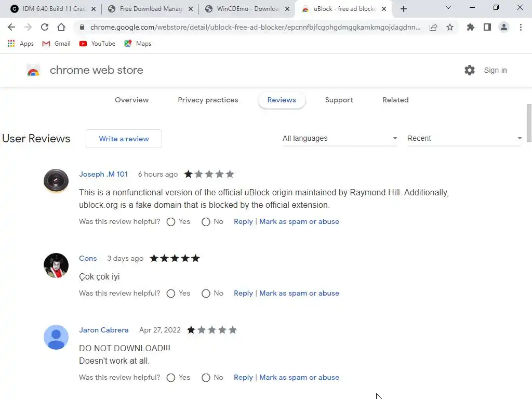
Task: Open the tab search chevron
Action: (x=448, y=7)
